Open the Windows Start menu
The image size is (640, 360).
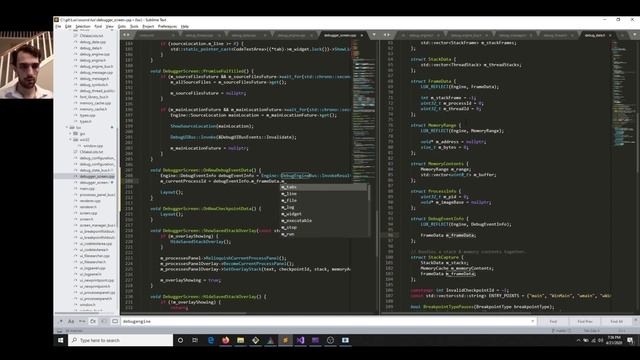click(60, 340)
